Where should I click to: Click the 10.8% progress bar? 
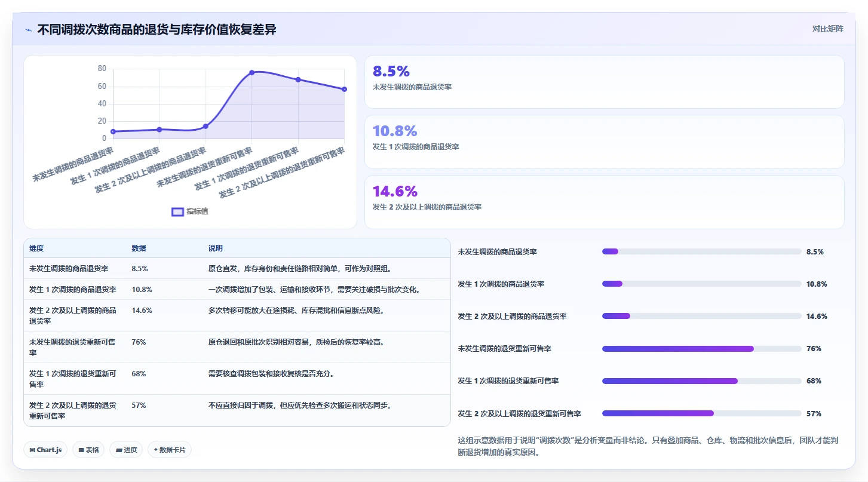(x=701, y=284)
